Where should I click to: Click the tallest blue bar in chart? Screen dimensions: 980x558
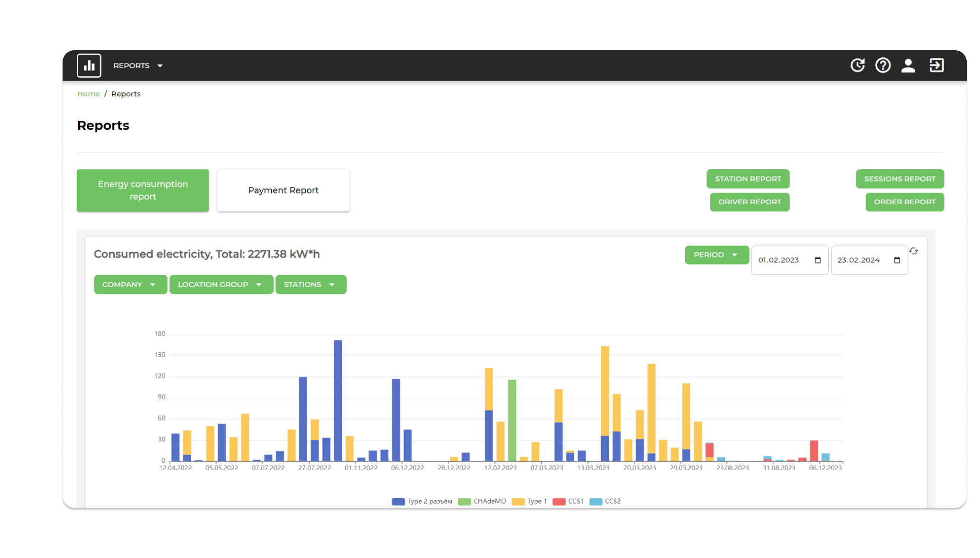pyautogui.click(x=338, y=401)
